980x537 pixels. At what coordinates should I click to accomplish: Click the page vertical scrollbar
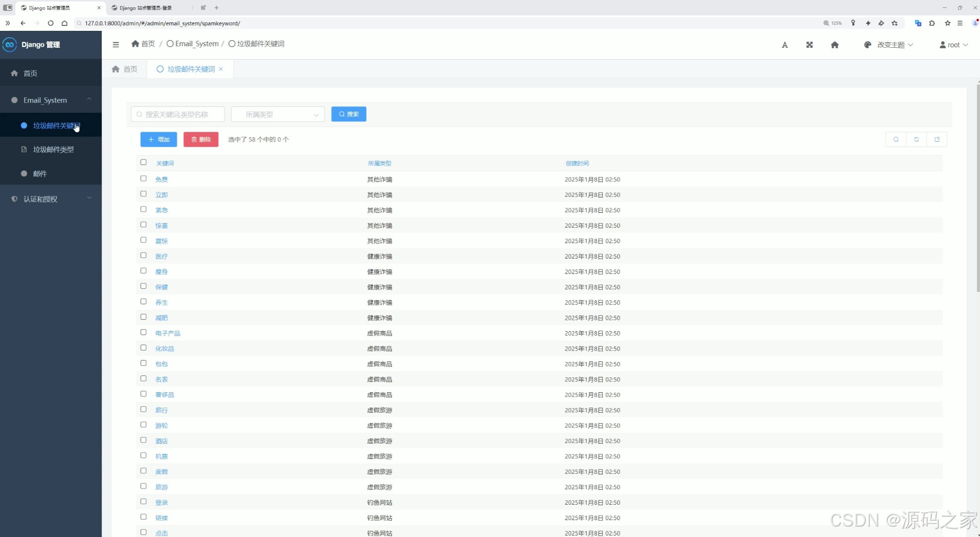[x=978, y=189]
